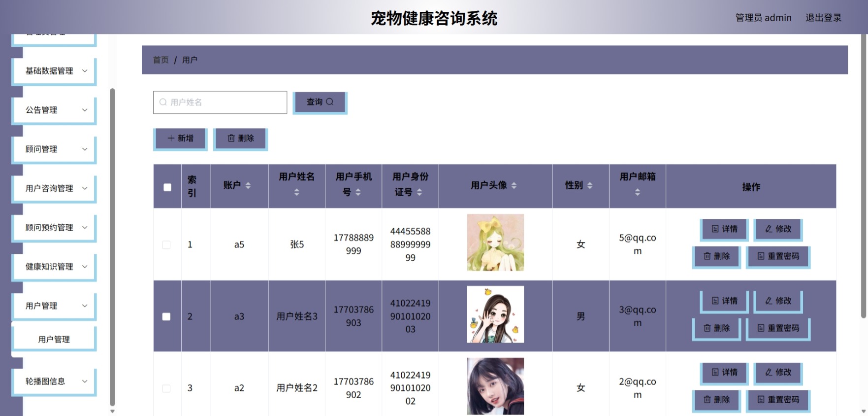Expand 健康知识管理 menu
The image size is (868, 416).
54,267
